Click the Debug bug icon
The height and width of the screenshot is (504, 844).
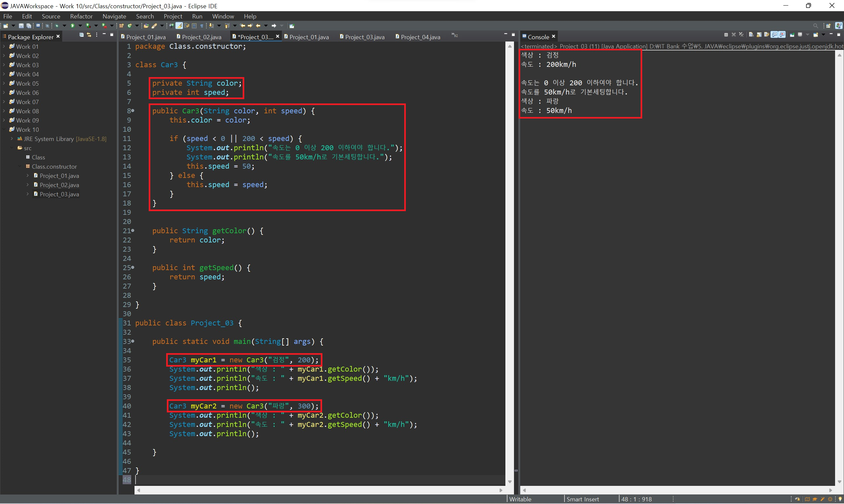click(57, 26)
